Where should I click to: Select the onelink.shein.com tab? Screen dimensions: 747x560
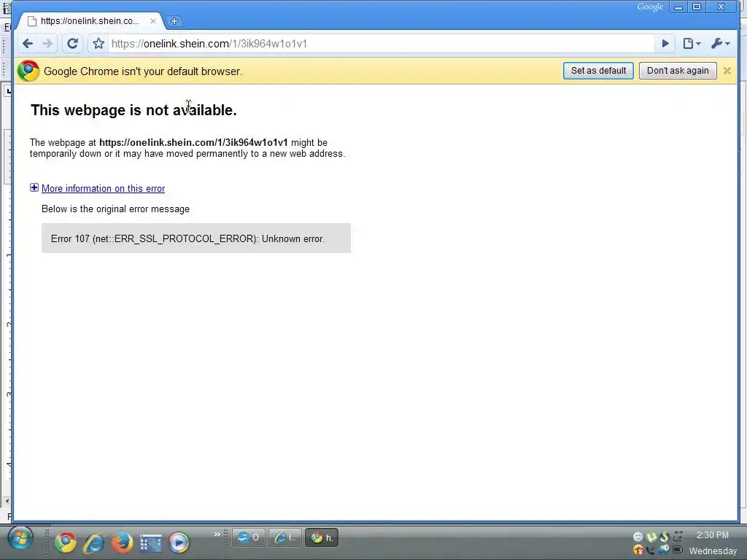[x=90, y=21]
